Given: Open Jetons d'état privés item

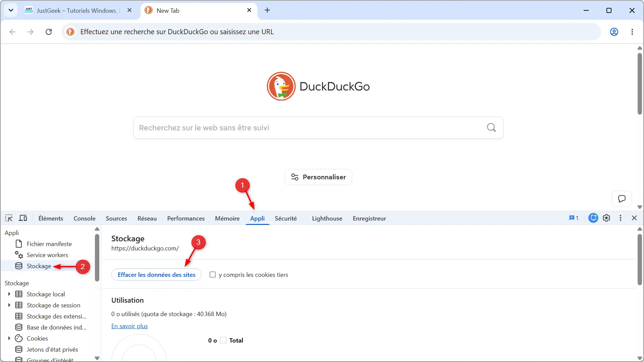Looking at the screenshot, I should pos(52,349).
